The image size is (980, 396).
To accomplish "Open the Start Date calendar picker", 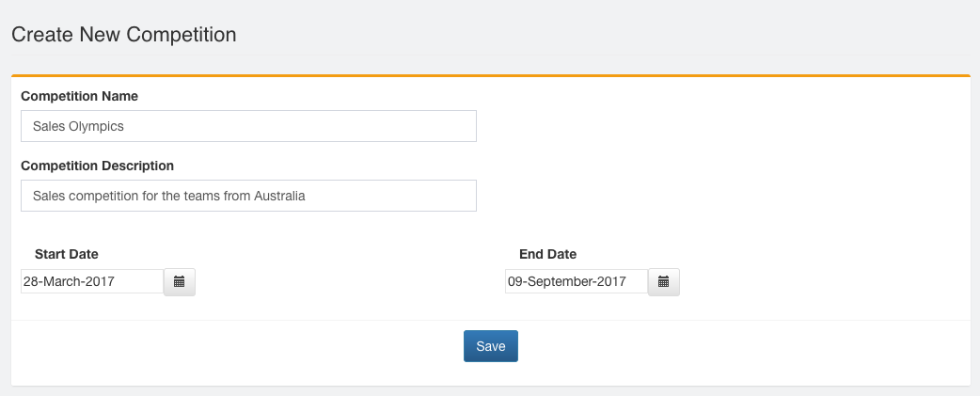I will 180,282.
